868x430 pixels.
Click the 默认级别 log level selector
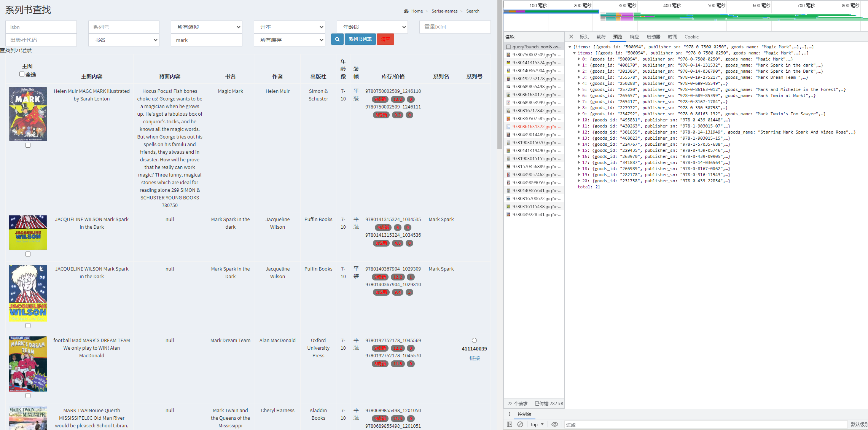point(859,425)
